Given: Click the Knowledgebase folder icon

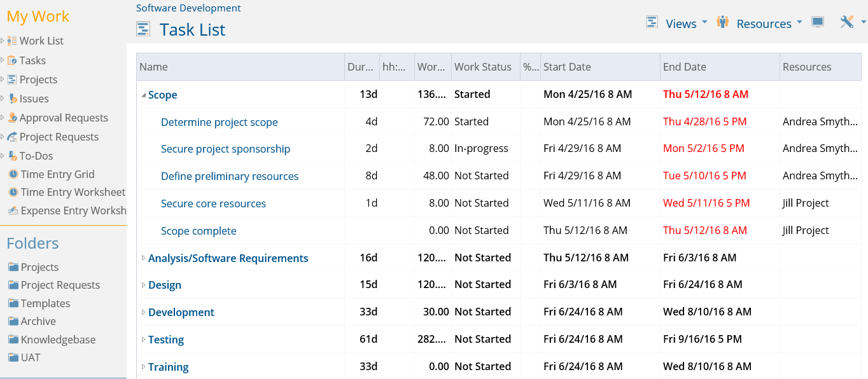Looking at the screenshot, I should (x=13, y=340).
